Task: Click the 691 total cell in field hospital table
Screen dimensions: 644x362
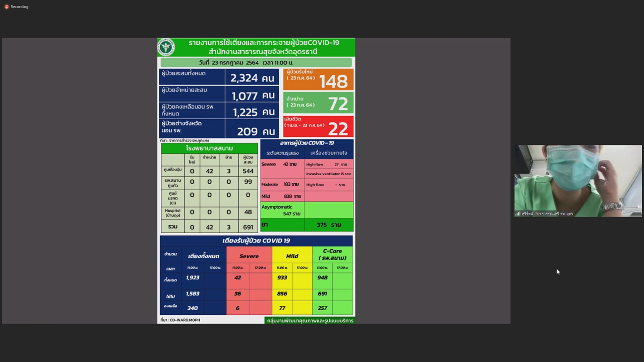Action: (x=248, y=227)
